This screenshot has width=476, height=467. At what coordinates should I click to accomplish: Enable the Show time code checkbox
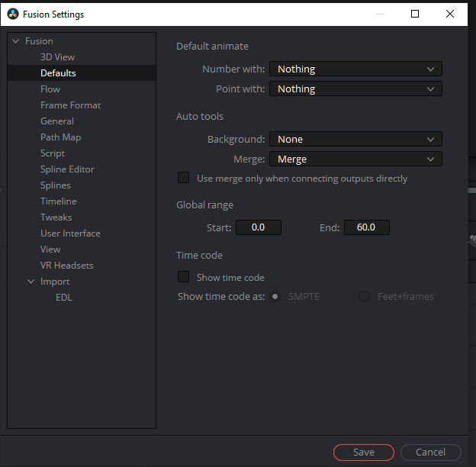tap(183, 277)
